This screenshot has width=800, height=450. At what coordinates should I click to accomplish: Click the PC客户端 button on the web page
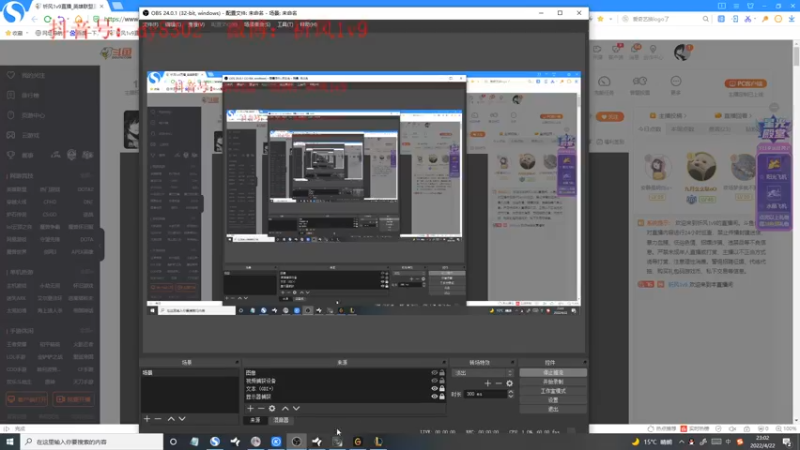(745, 84)
